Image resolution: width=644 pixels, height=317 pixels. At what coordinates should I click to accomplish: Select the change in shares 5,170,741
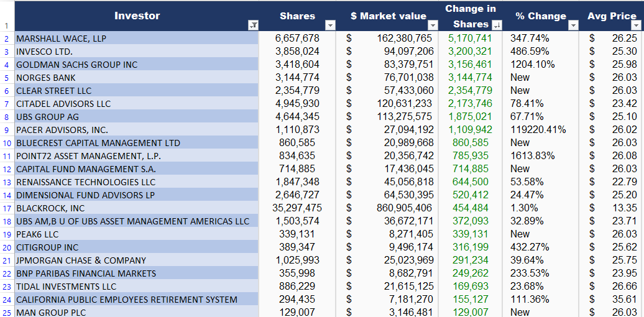[471, 39]
